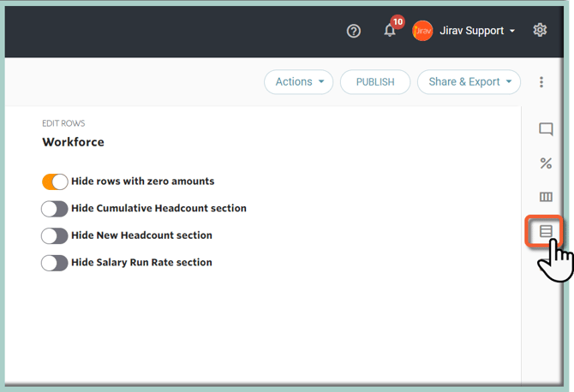Click the Hide Salary Run Rate label

pyautogui.click(x=141, y=263)
